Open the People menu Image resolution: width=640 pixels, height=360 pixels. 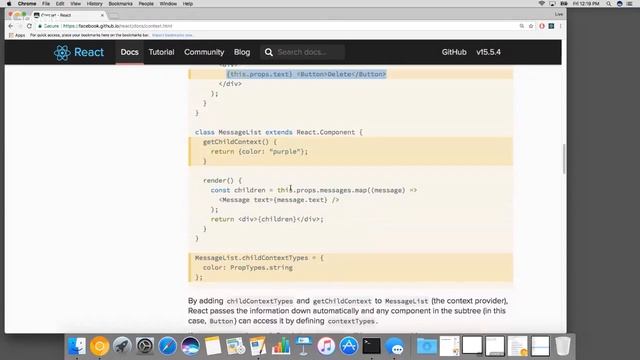point(146,4)
